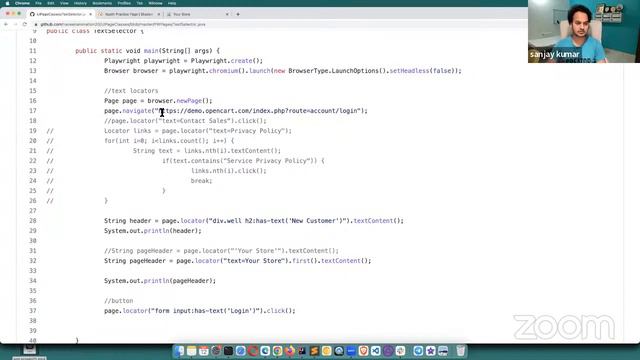Click the sanjay kumar video thumbnail
The width and height of the screenshot is (640, 360).
(x=584, y=31)
